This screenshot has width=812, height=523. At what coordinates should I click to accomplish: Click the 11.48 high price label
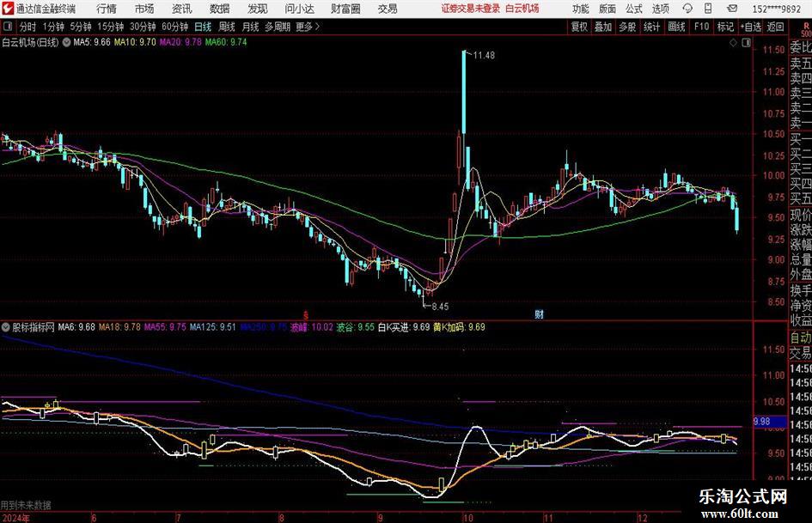pyautogui.click(x=484, y=55)
